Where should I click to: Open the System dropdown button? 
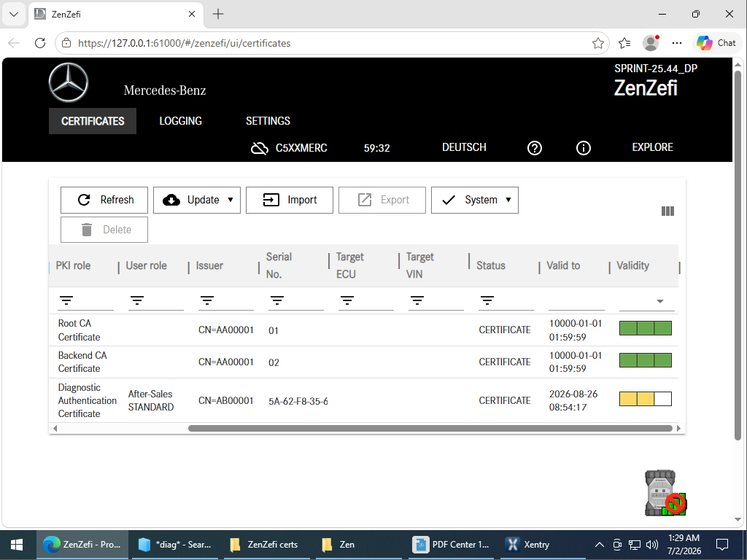point(474,200)
